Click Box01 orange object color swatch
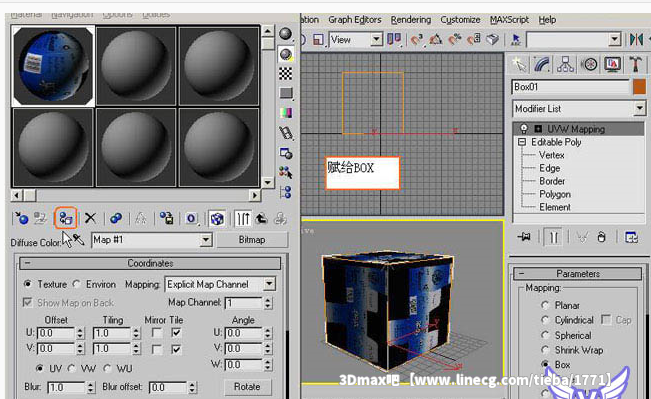The width and height of the screenshot is (651, 399). coord(639,87)
